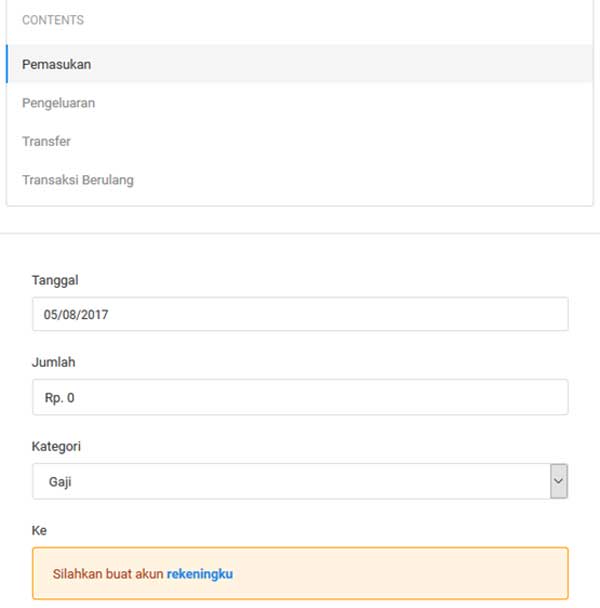Click the selected 'Gaji' category text
This screenshot has width=600, height=608.
[60, 481]
